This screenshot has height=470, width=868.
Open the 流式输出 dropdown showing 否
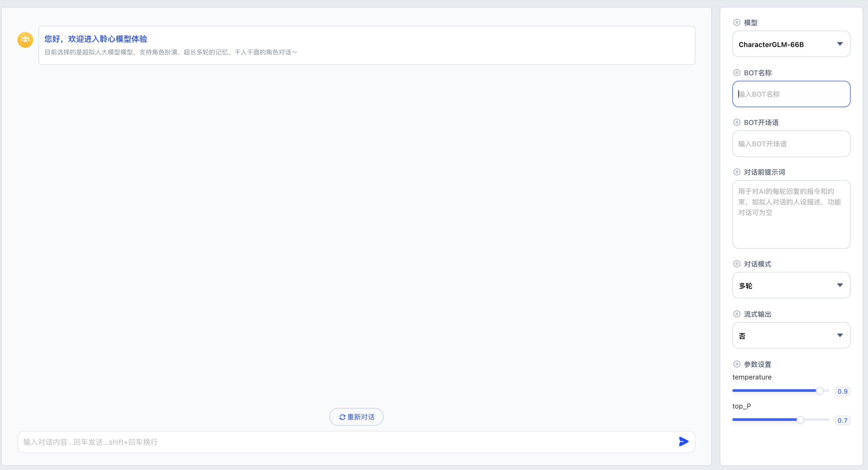tap(791, 336)
